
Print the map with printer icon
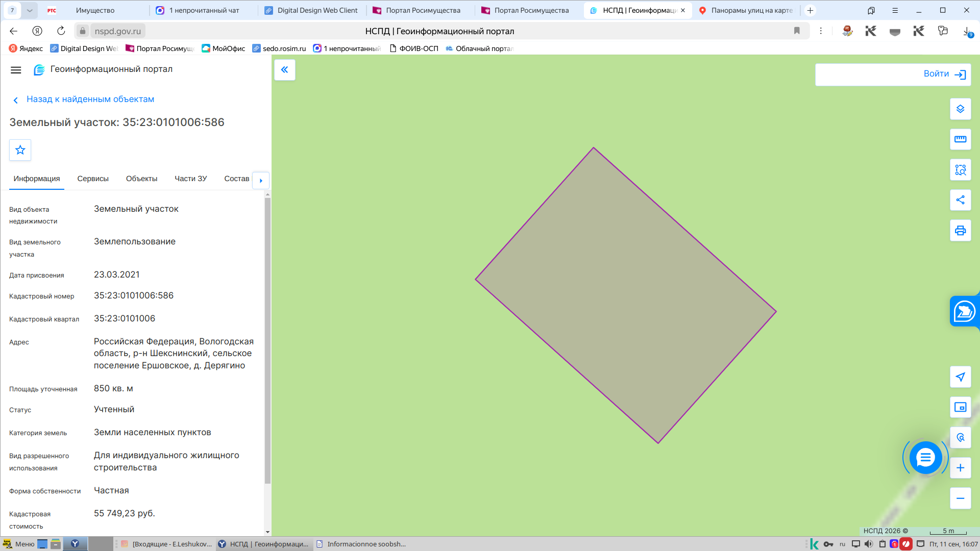[960, 231]
